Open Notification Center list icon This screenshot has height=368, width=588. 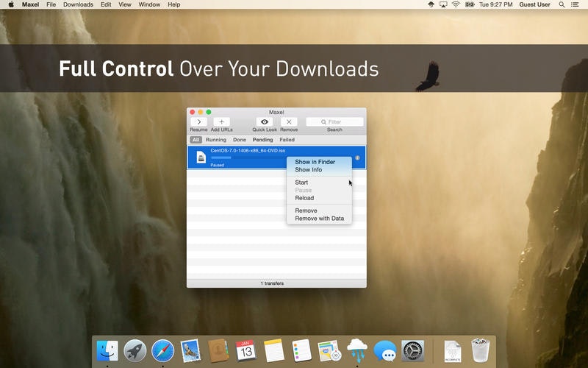(x=575, y=4)
